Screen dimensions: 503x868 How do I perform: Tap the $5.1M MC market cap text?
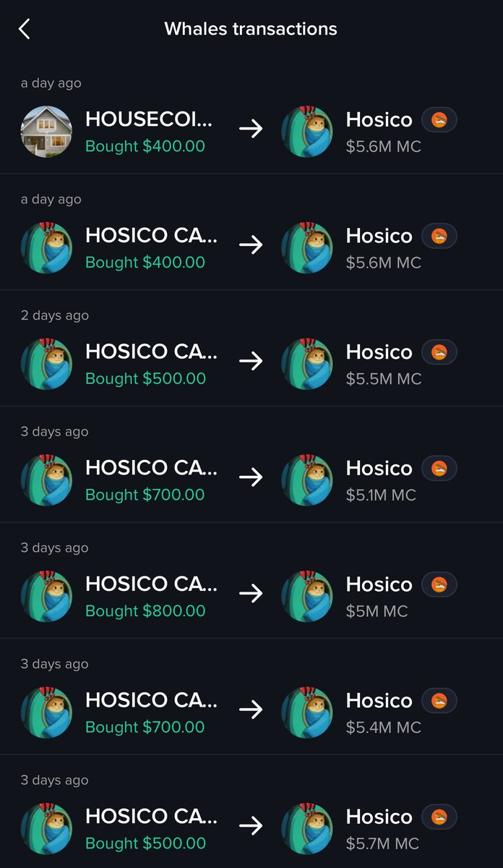(381, 495)
